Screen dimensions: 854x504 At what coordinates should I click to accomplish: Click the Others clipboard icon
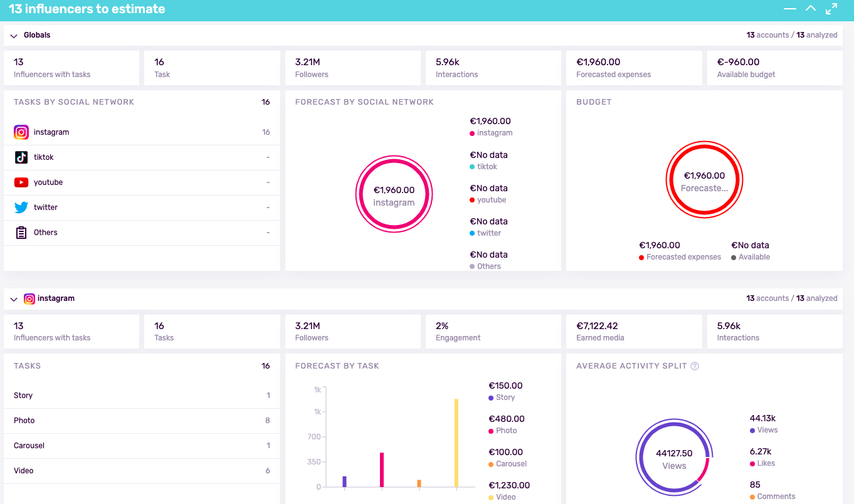tap(21, 233)
